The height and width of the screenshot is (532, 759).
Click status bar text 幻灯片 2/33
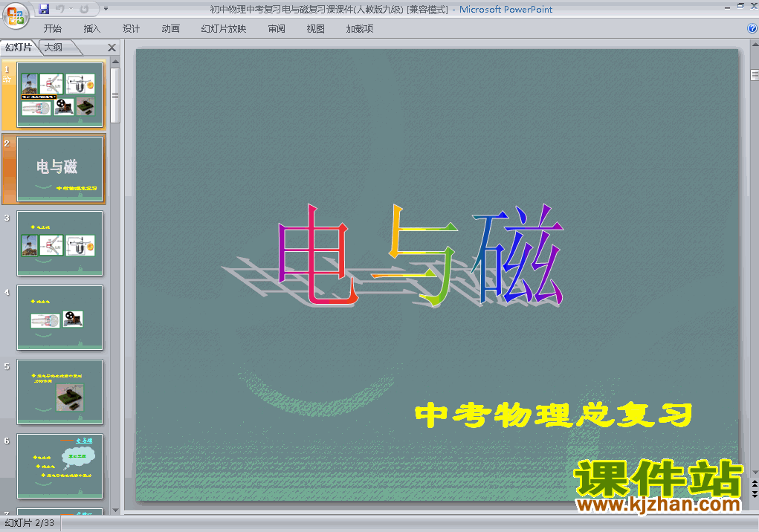click(x=30, y=523)
